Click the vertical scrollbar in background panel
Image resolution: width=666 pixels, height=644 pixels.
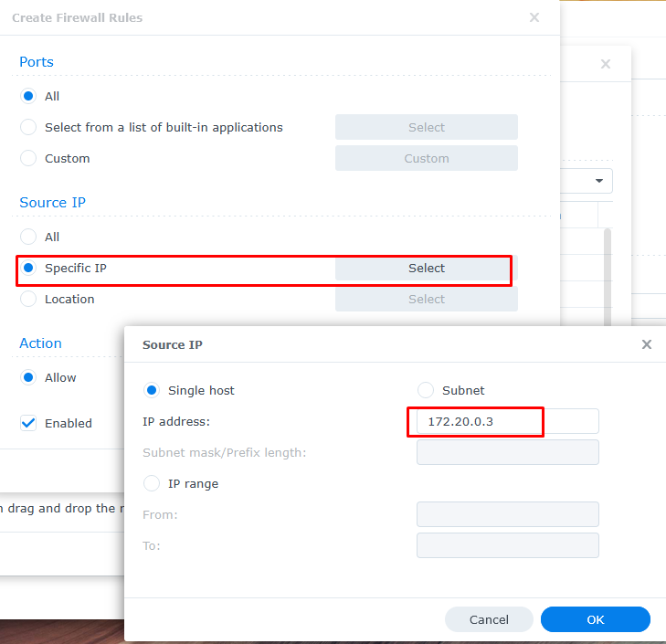[x=608, y=274]
